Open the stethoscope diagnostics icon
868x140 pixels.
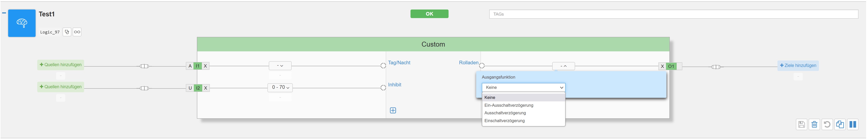click(x=67, y=32)
